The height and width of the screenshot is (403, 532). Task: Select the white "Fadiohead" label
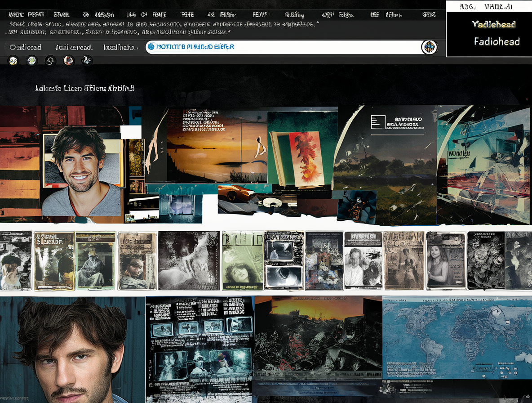[x=497, y=42]
